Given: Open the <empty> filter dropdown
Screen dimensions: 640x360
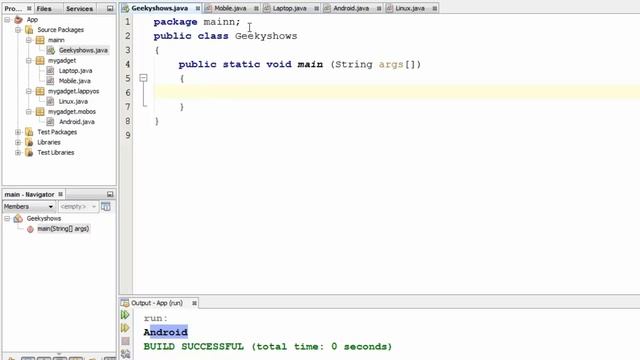Looking at the screenshot, I should tap(78, 207).
